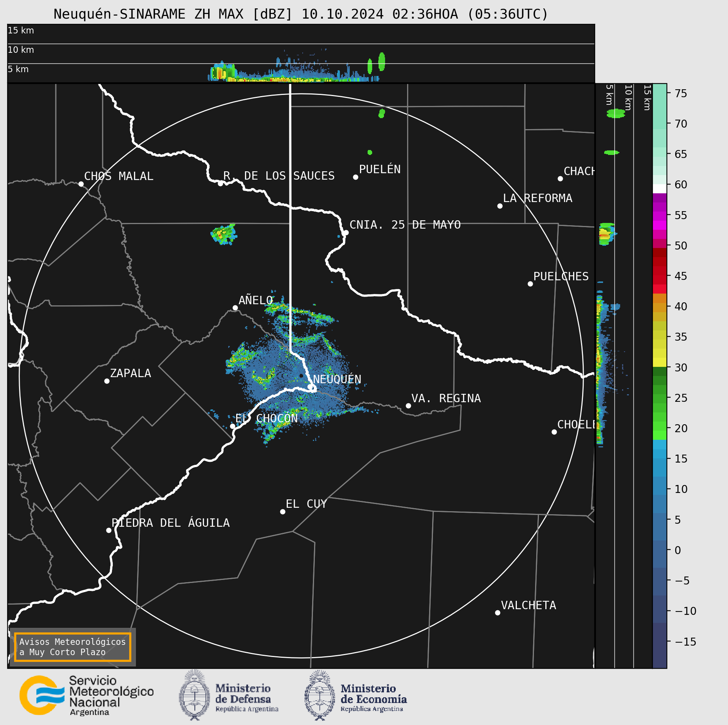This screenshot has height=725, width=728.
Task: Click the AÑELO label
Action: pos(256,300)
